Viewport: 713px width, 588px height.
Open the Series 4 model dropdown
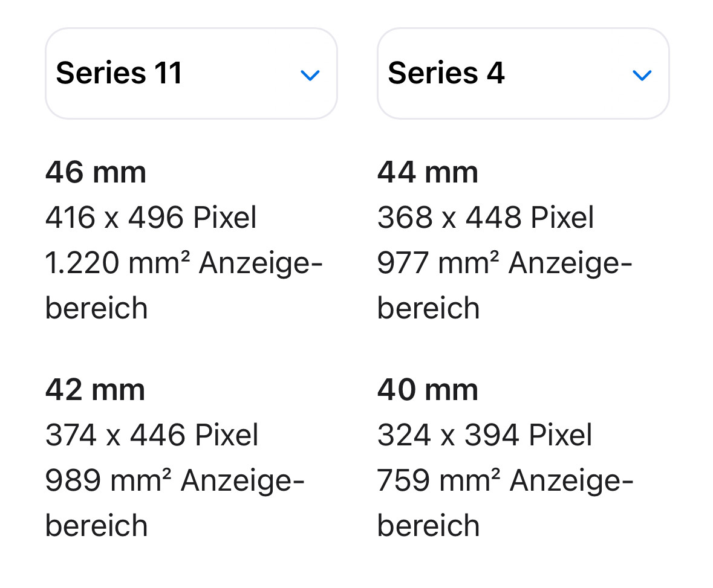point(523,74)
